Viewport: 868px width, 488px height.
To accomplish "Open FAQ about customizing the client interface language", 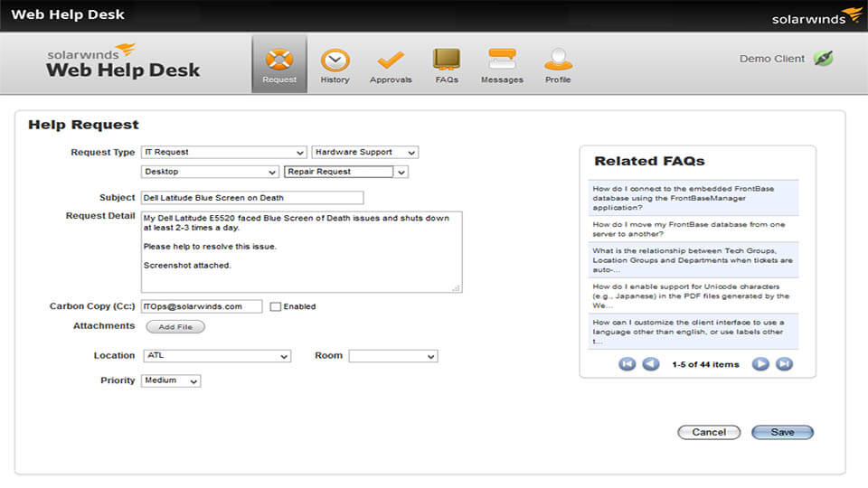I will pyautogui.click(x=693, y=332).
